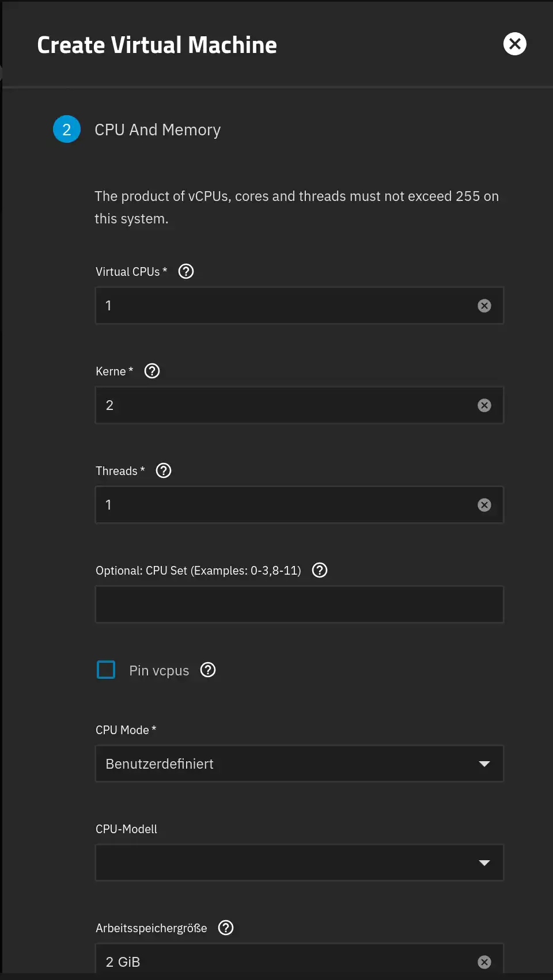Click the CPU Mode dropdown arrow
The width and height of the screenshot is (553, 980).
click(484, 764)
